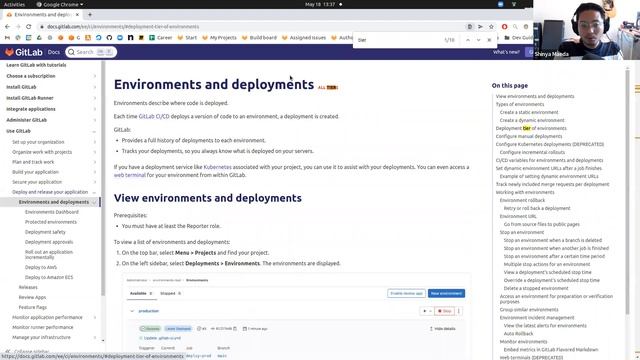Viewport: 640px width, 360px height.
Task: Close the find-in-page bar
Action: click(x=489, y=40)
